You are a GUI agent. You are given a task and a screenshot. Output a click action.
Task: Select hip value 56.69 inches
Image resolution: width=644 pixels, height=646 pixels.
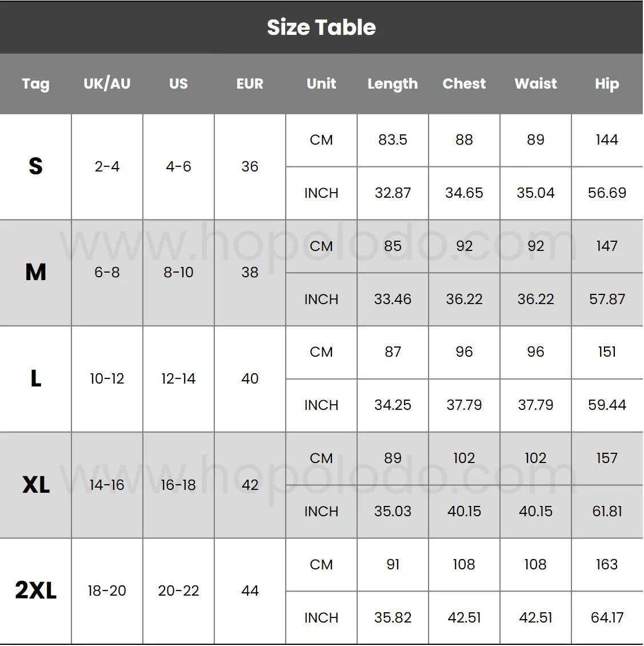click(607, 193)
